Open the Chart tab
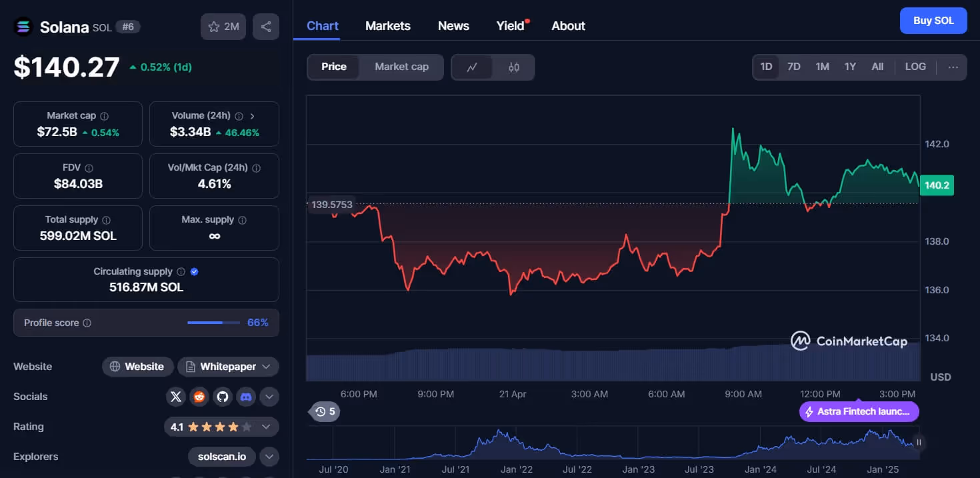Screen dimensions: 980x478 point(323,26)
